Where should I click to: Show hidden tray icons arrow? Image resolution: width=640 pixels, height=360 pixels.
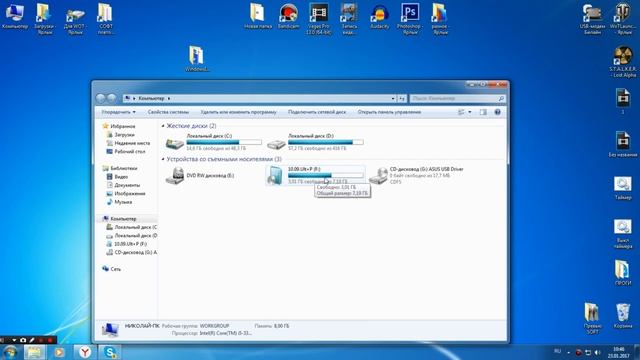click(x=569, y=352)
